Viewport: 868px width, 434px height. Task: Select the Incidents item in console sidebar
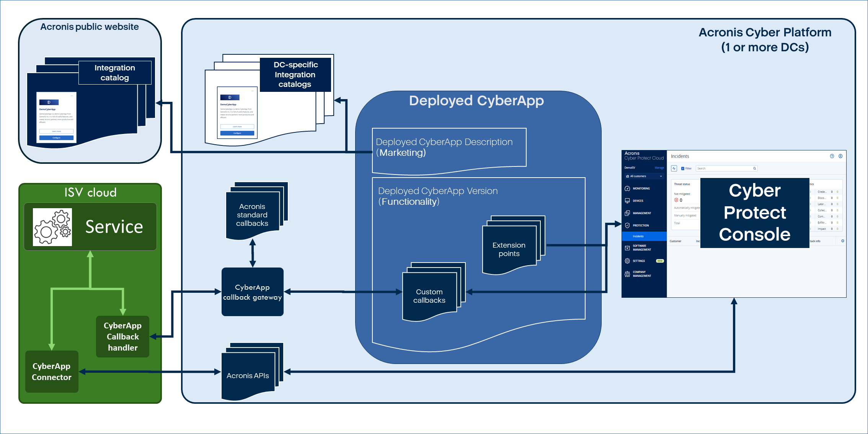644,236
